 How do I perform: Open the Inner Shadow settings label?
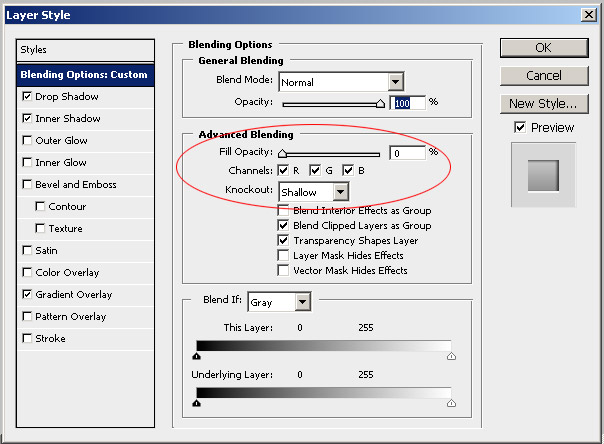[68, 118]
